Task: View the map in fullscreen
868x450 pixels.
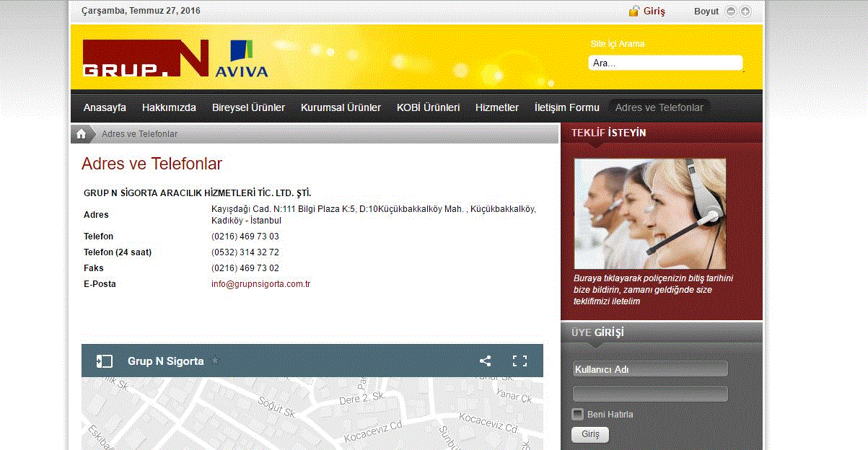Action: tap(520, 361)
